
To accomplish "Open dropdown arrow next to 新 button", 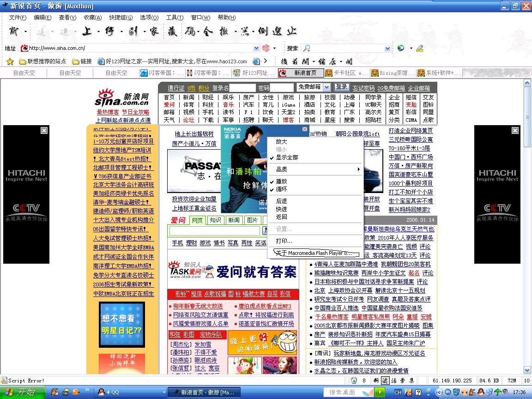I will (26, 31).
